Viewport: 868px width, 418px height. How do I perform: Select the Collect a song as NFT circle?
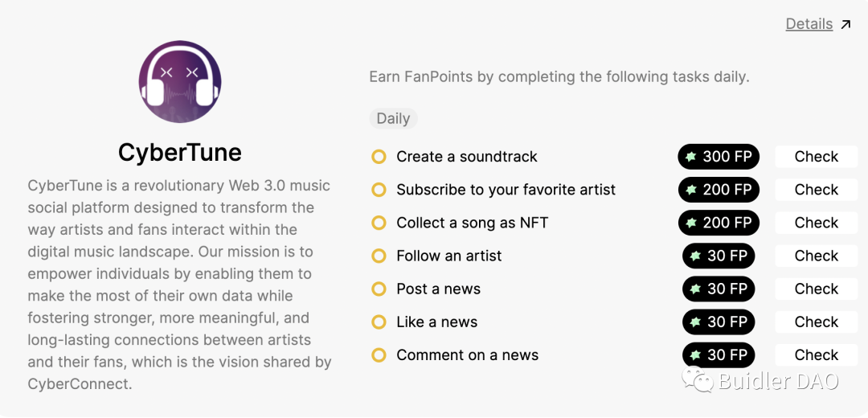coord(379,223)
